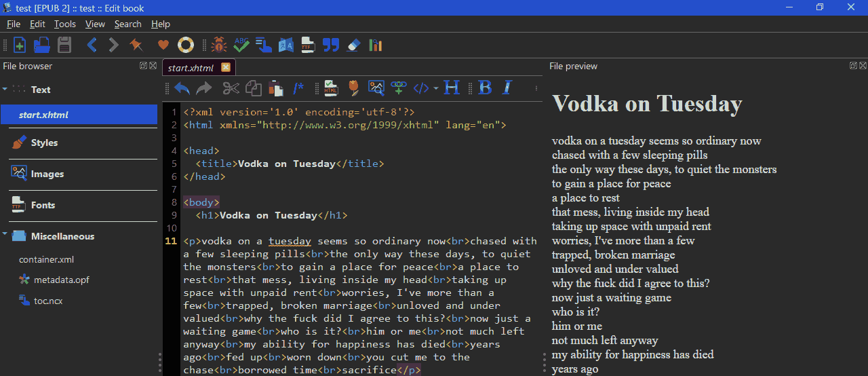The height and width of the screenshot is (376, 868).
Task: Click the </> insert tag icon
Action: [x=421, y=88]
